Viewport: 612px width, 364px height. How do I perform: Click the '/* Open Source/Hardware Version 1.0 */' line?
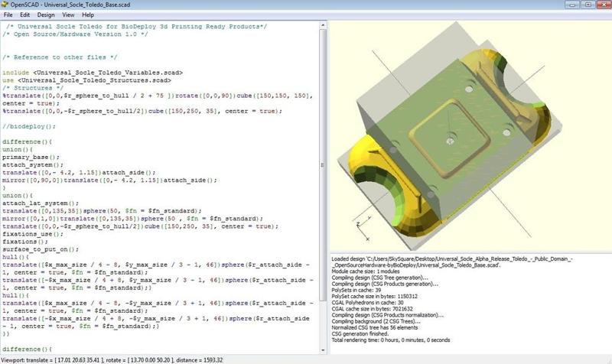coord(75,34)
